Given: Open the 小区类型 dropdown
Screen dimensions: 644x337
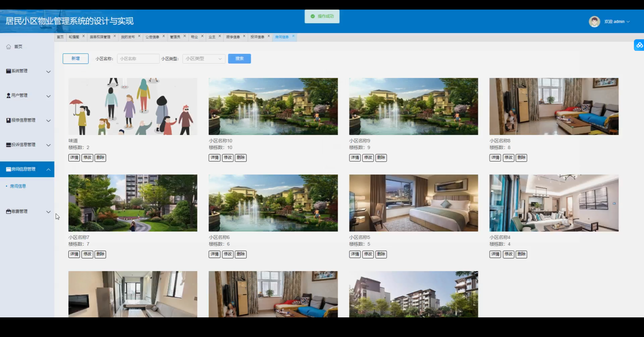Looking at the screenshot, I should click(x=204, y=59).
